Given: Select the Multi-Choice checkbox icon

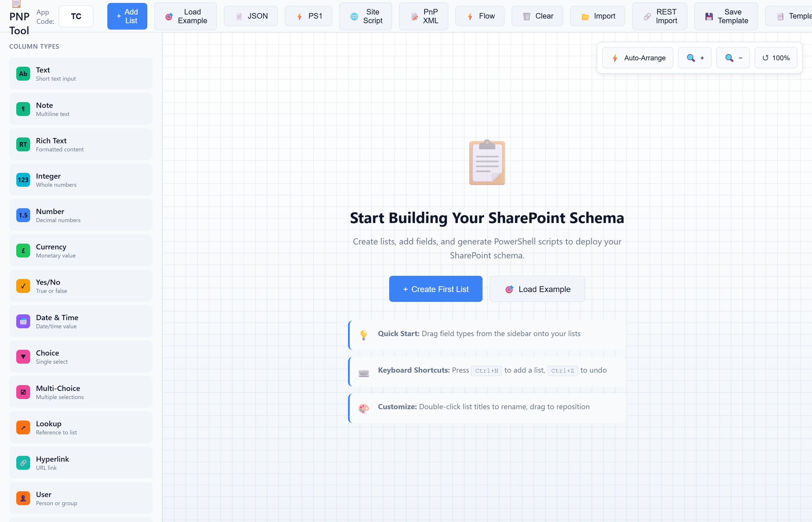Looking at the screenshot, I should click(23, 392).
